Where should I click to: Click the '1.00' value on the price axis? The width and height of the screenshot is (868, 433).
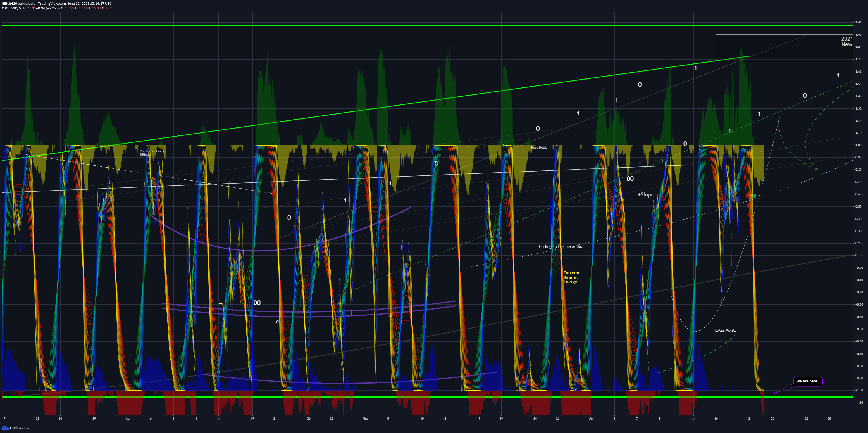point(858,145)
